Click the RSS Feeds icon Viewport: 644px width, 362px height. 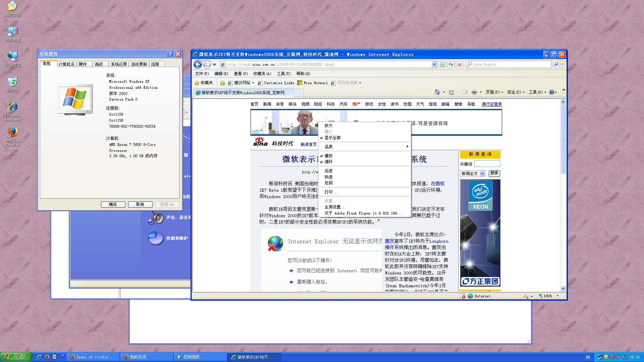click(451, 92)
